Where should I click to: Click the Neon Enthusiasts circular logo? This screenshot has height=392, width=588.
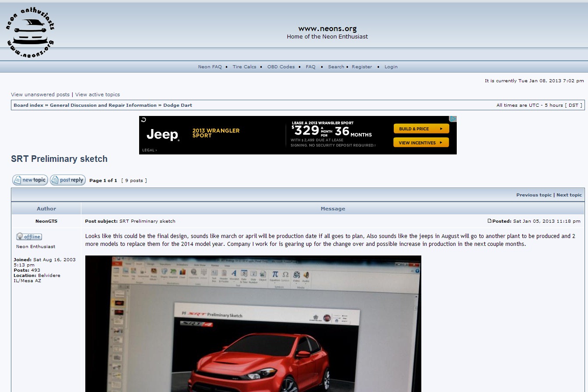pyautogui.click(x=30, y=33)
